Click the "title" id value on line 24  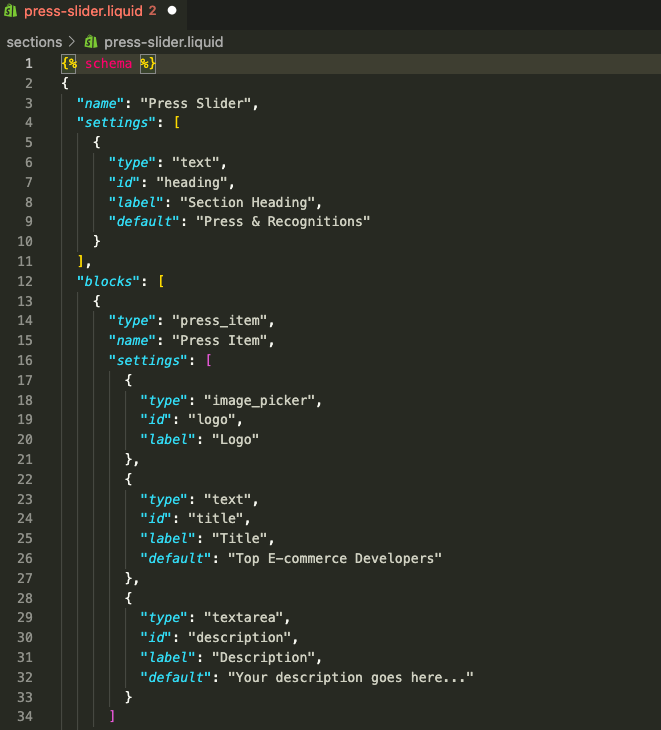tap(216, 518)
